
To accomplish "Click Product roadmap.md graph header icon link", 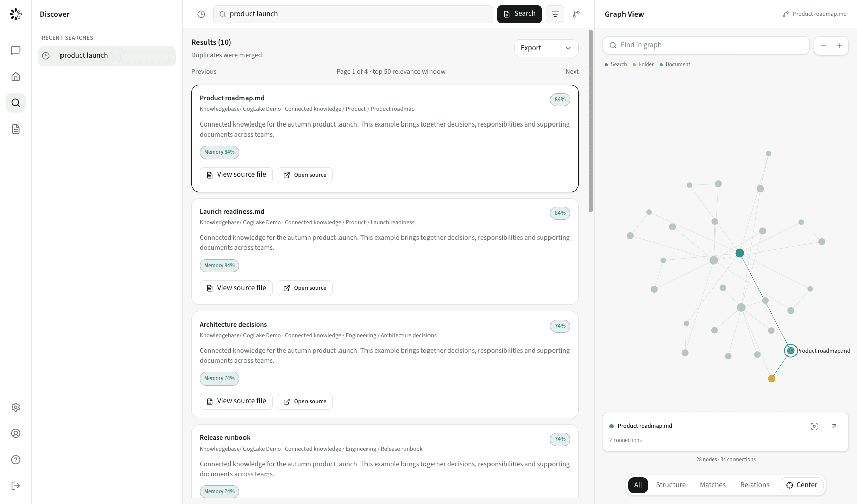I will (x=815, y=14).
